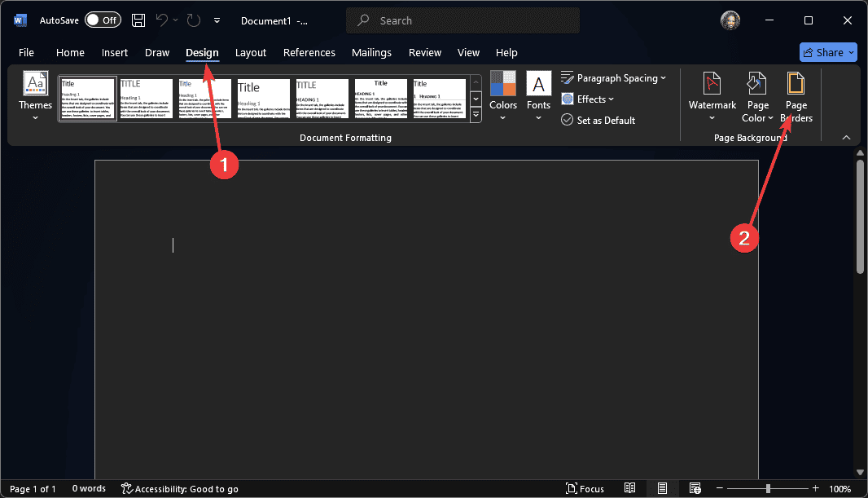Image resolution: width=868 pixels, height=498 pixels.
Task: Open word count from 0 words
Action: [89, 488]
